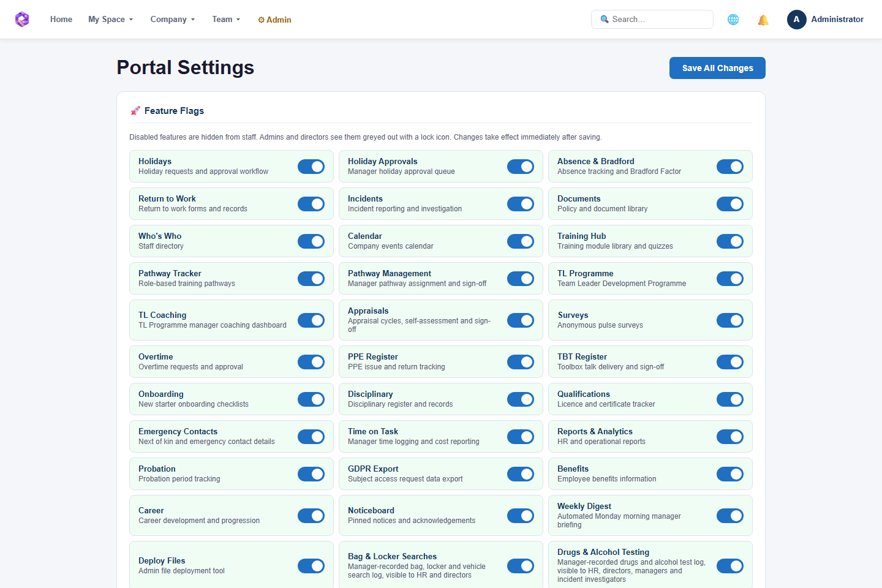Disable the Incidents feature toggle
This screenshot has height=588, width=882.
pos(521,204)
